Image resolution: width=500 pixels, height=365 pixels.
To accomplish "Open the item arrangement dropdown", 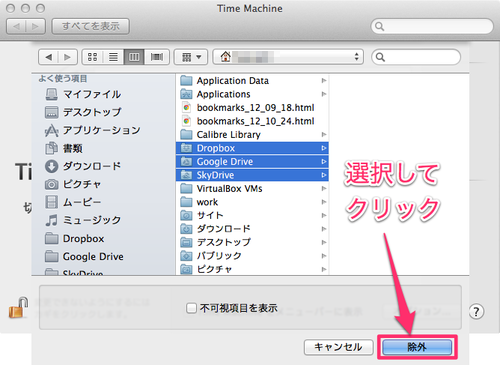I will pyautogui.click(x=191, y=57).
